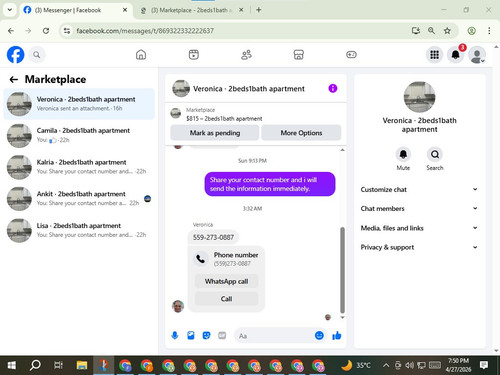Click the Facebook search magnifier icon

pos(37,55)
